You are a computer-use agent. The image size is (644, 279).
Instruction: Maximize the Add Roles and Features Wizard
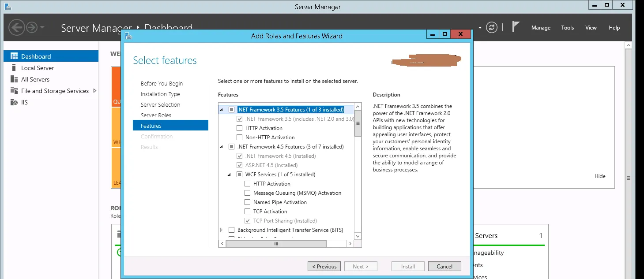[445, 34]
